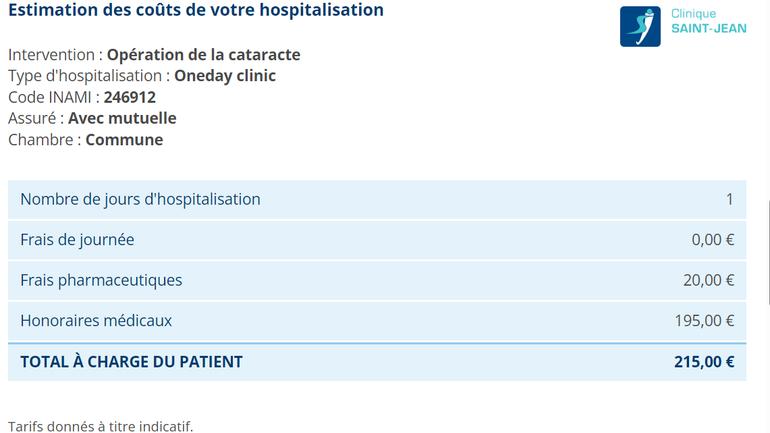
Task: Select the Honoraires médicaux row label
Action: coord(96,321)
